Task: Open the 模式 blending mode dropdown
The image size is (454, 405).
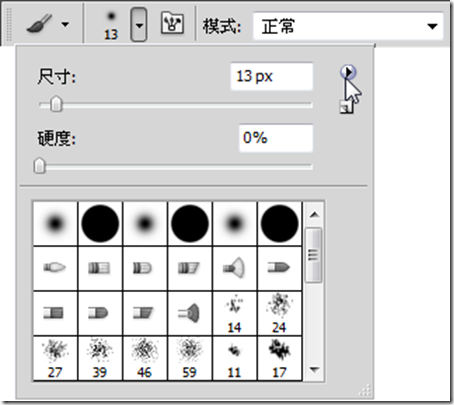Action: pyautogui.click(x=348, y=26)
